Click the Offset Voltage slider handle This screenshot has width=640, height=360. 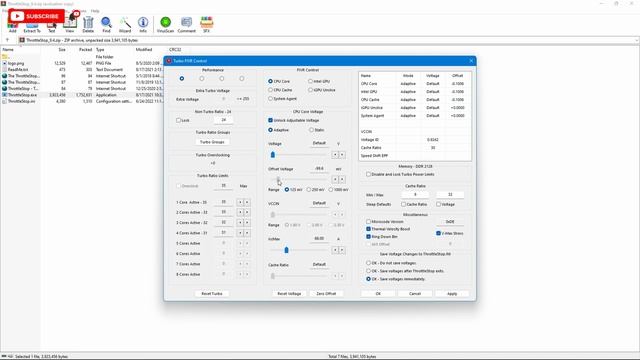pyautogui.click(x=278, y=179)
